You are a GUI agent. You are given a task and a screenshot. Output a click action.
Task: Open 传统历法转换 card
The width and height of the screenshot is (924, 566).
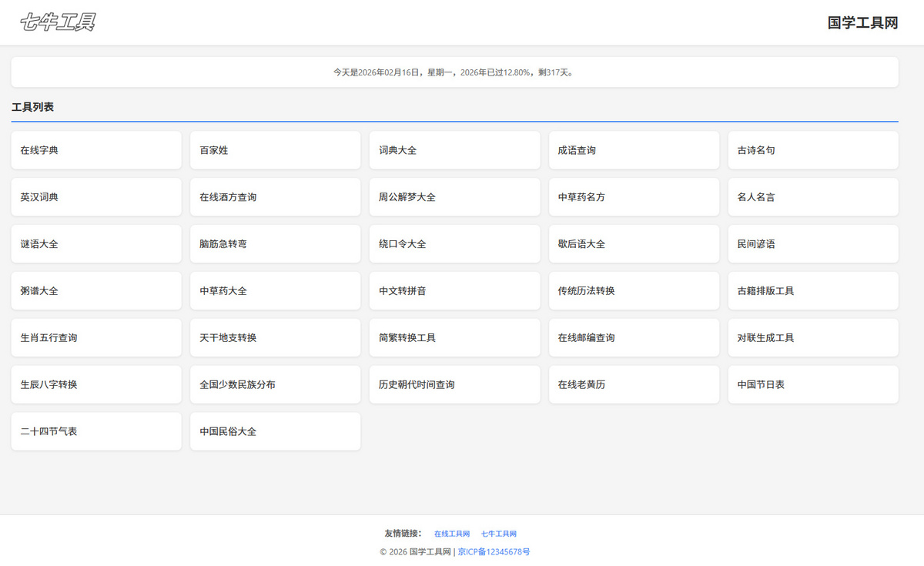point(634,291)
